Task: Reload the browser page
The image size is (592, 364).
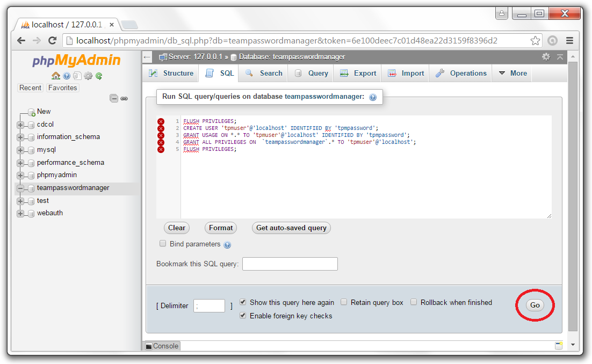Action: (x=52, y=41)
